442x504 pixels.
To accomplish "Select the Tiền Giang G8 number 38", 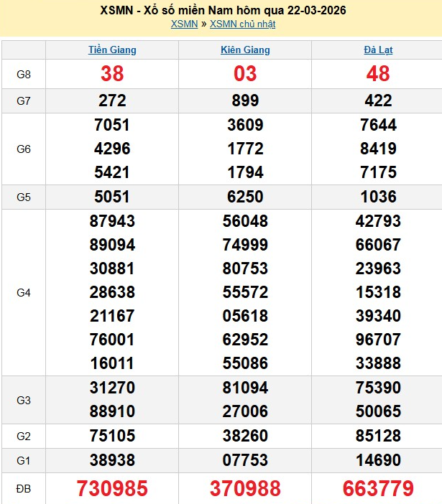I will click(112, 74).
